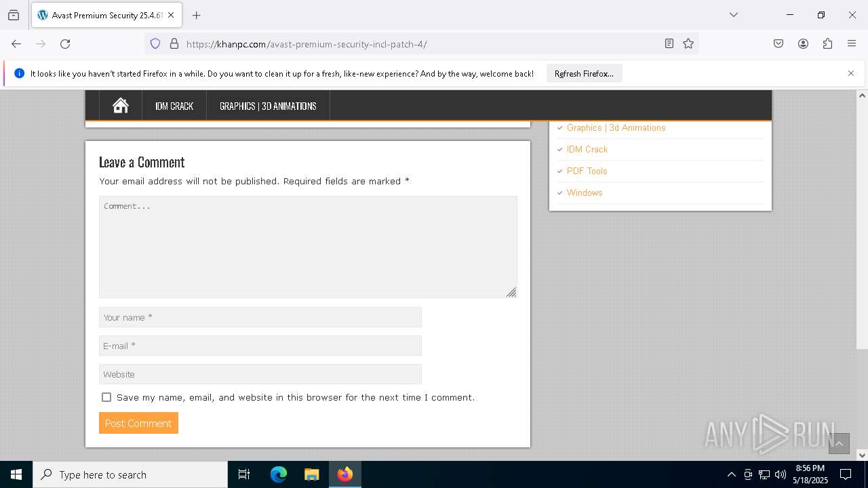The width and height of the screenshot is (868, 488).
Task: Open Task View on taskbar
Action: pos(244,474)
